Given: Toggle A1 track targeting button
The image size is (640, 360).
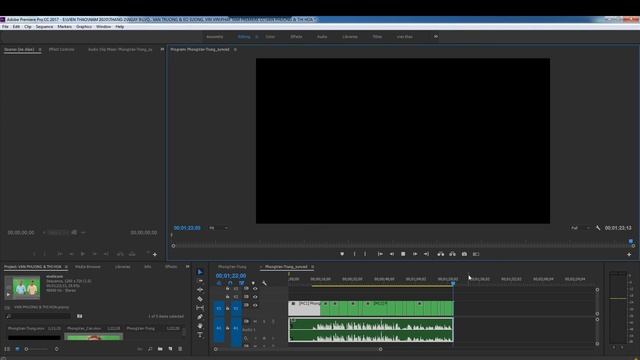Looking at the screenshot, I should (x=236, y=328).
